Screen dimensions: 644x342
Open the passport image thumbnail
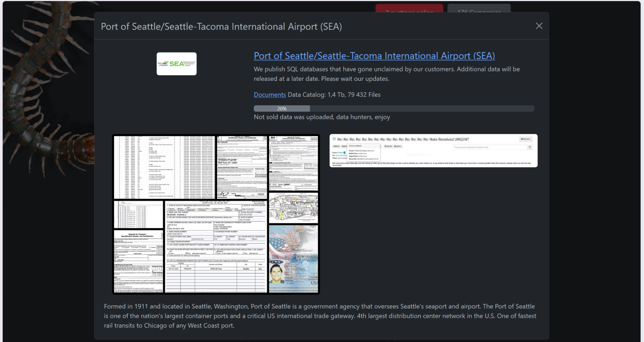click(293, 259)
